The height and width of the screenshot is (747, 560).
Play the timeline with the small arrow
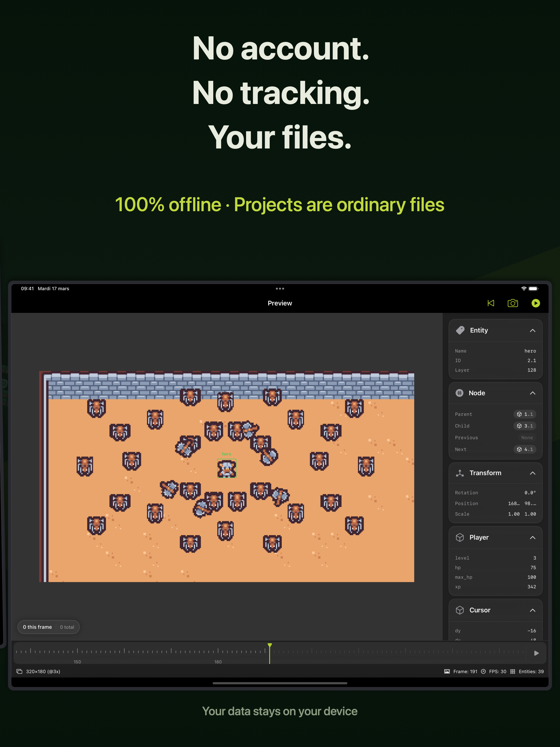click(x=536, y=653)
